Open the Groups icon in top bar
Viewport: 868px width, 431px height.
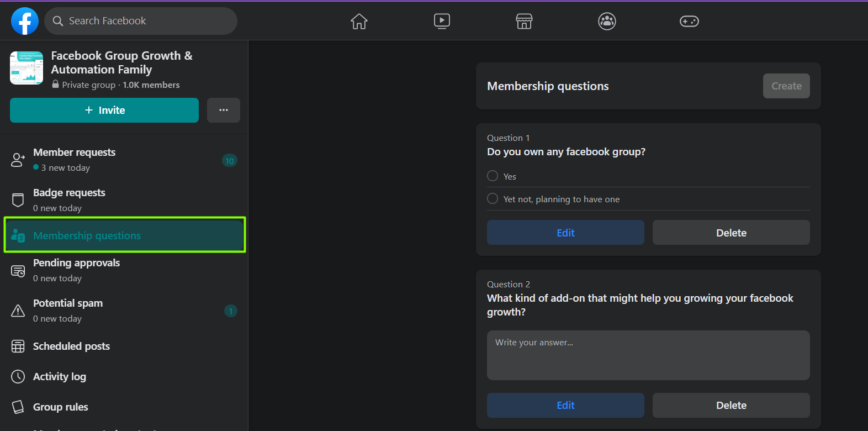click(607, 21)
